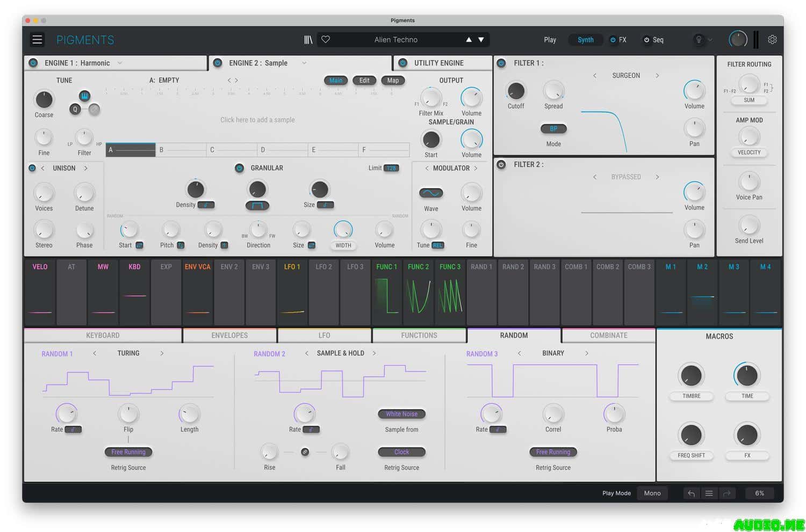The height and width of the screenshot is (532, 806).
Task: Switch to the Keyboard tab
Action: [103, 336]
